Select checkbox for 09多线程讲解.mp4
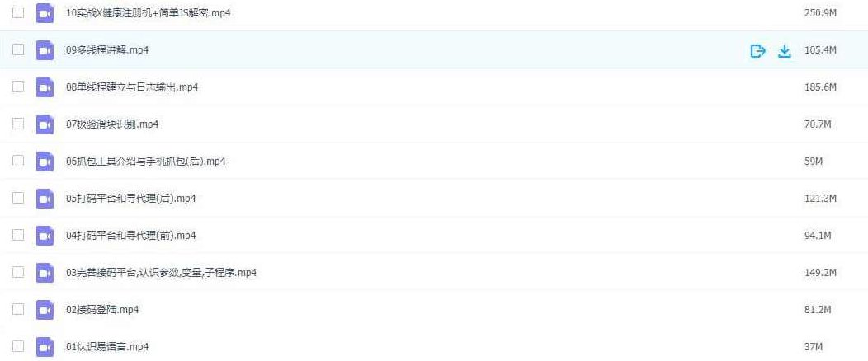This screenshot has height=361, width=868. point(18,51)
